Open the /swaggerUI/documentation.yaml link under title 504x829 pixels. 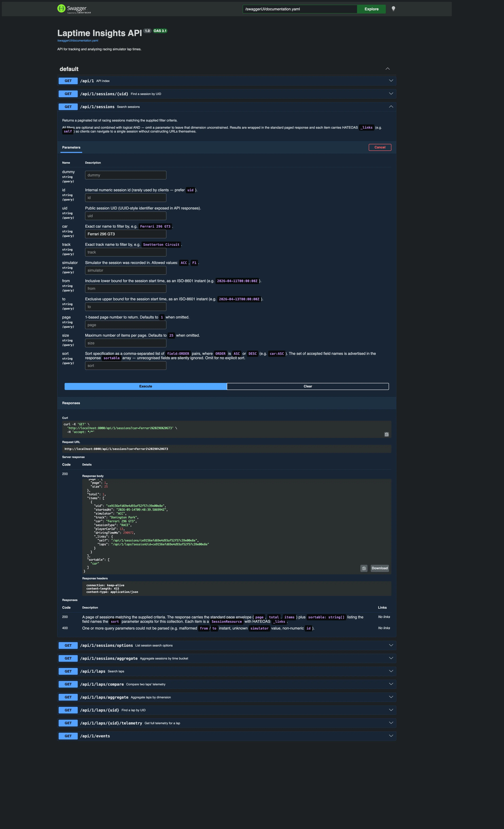click(78, 41)
